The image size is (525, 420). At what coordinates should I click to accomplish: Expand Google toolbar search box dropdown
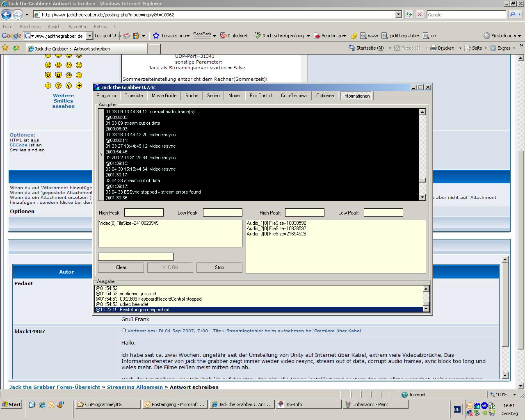(89, 36)
